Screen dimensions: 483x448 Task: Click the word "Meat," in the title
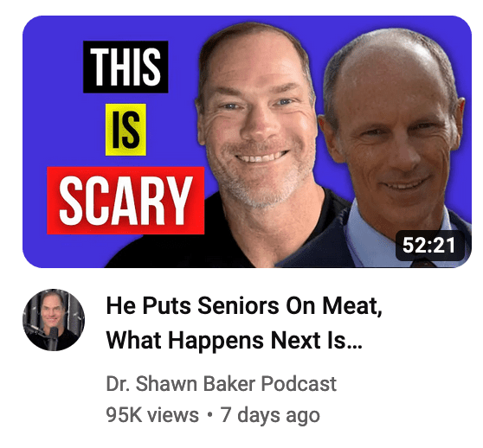tap(352, 306)
